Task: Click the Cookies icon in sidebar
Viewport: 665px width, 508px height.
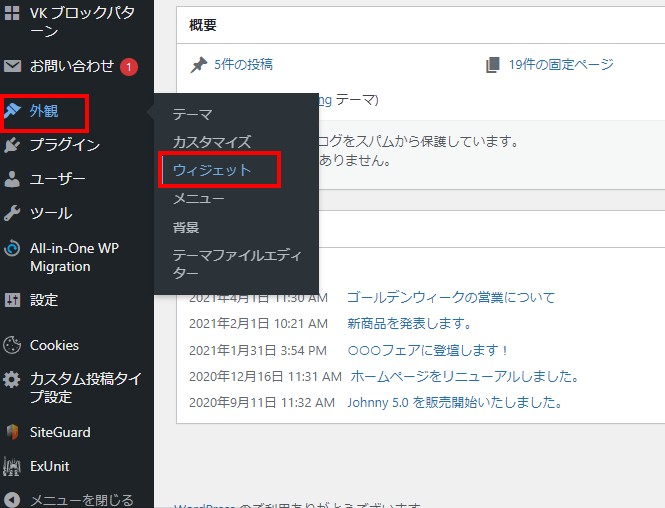Action: pyautogui.click(x=13, y=345)
